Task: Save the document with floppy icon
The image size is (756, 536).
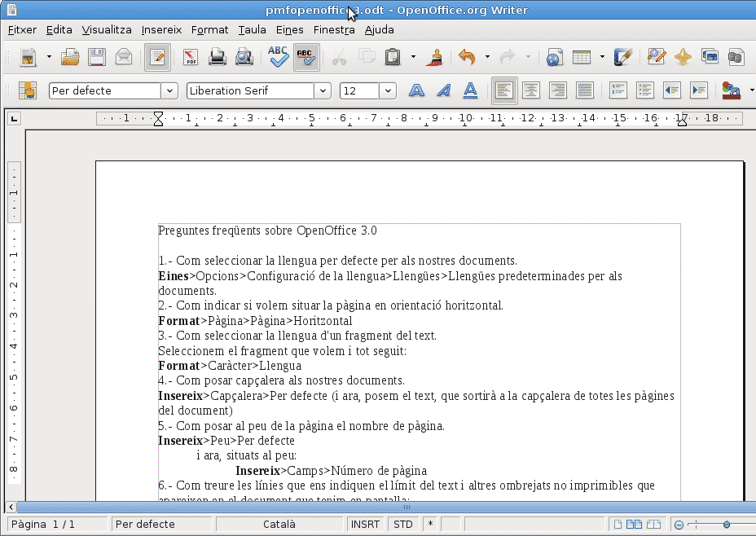Action: (97, 57)
